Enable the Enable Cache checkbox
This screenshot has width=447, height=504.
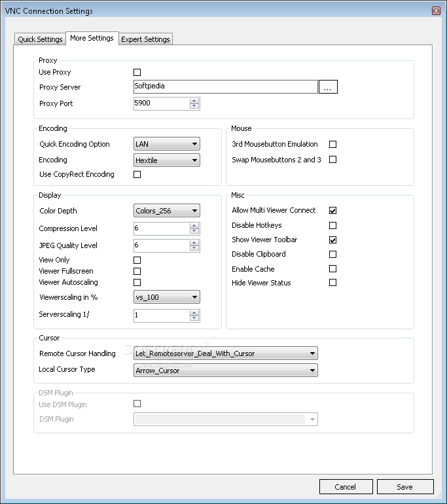pyautogui.click(x=333, y=269)
